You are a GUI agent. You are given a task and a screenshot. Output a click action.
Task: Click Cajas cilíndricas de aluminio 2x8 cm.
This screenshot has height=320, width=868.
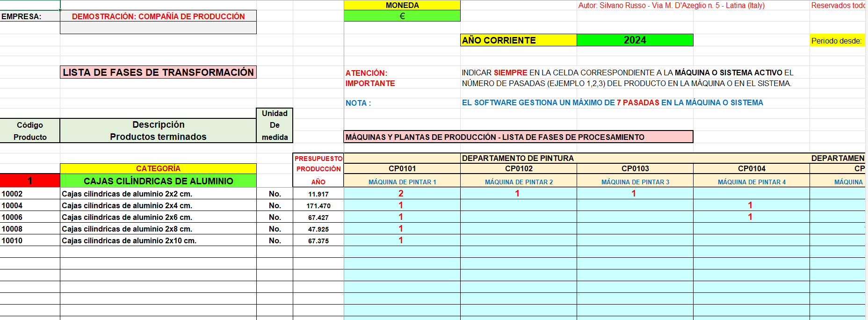(x=158, y=229)
